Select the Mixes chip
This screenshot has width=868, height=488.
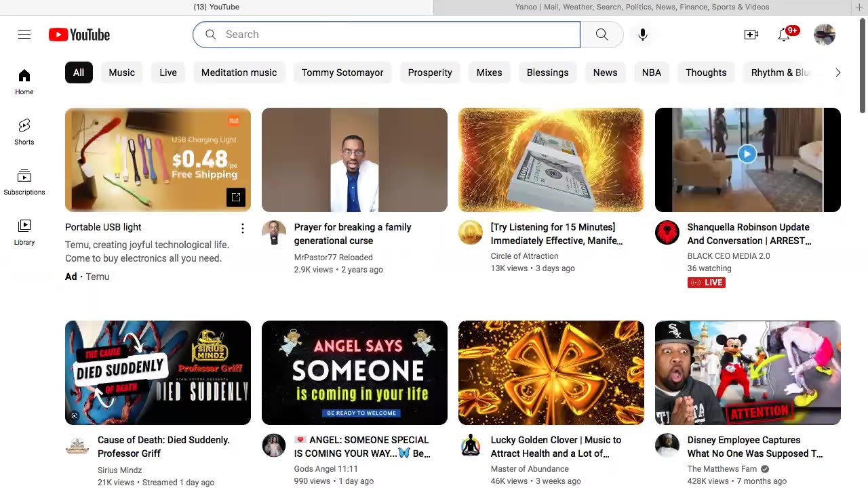click(x=490, y=73)
